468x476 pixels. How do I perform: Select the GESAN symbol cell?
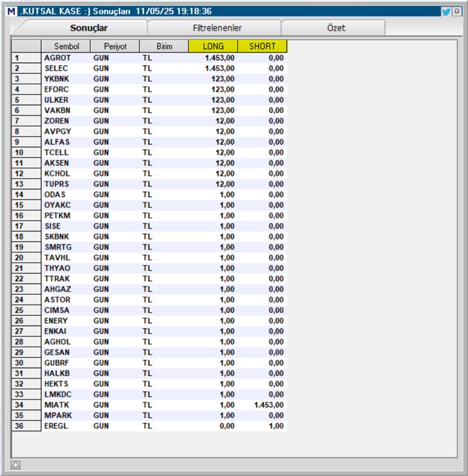click(x=66, y=352)
